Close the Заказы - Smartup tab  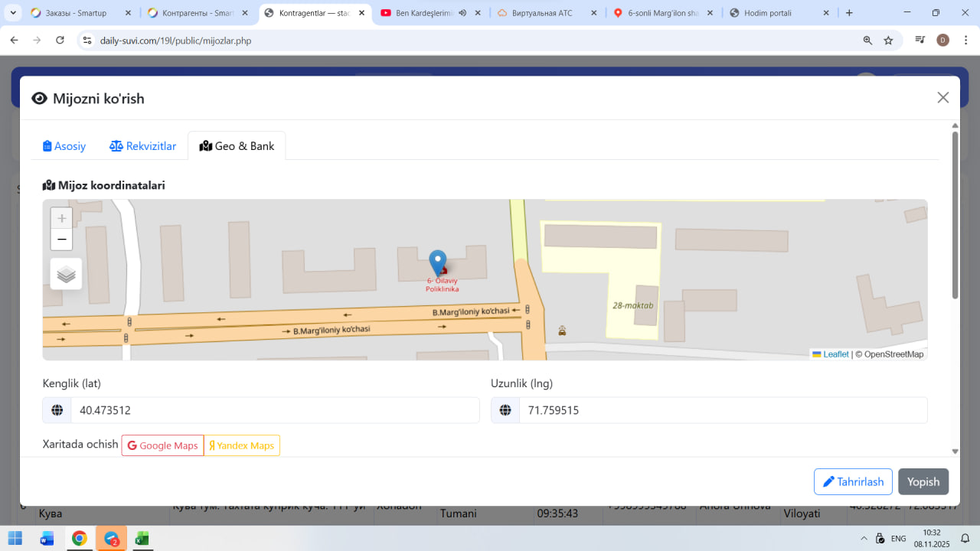click(x=128, y=13)
